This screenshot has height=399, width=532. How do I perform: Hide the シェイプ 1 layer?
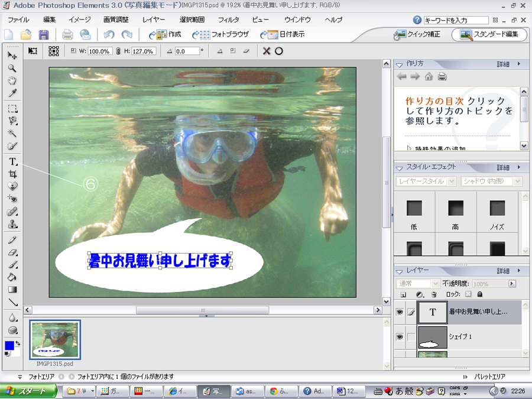pyautogui.click(x=400, y=337)
